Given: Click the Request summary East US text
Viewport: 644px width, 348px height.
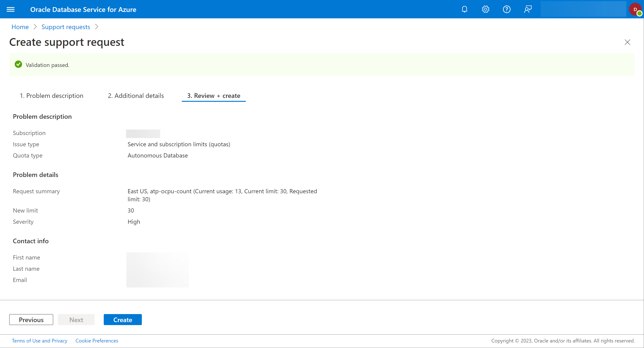Looking at the screenshot, I should pos(222,195).
